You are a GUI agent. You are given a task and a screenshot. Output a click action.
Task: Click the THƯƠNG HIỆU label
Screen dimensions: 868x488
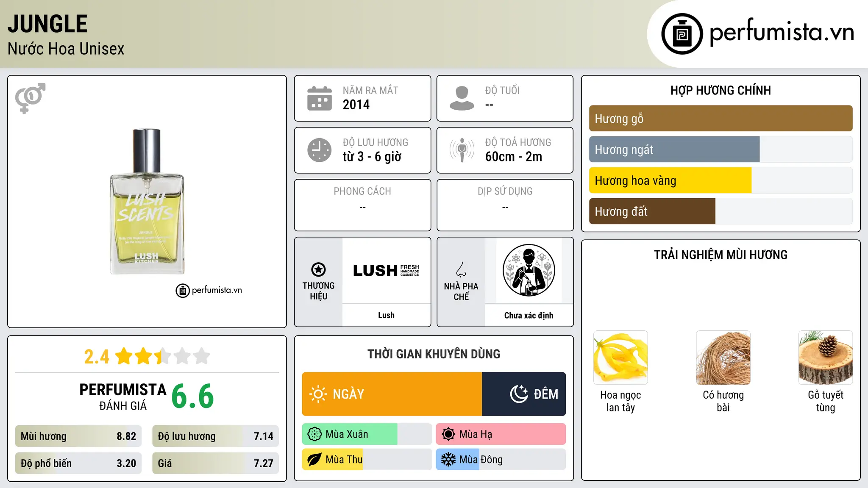tap(318, 291)
